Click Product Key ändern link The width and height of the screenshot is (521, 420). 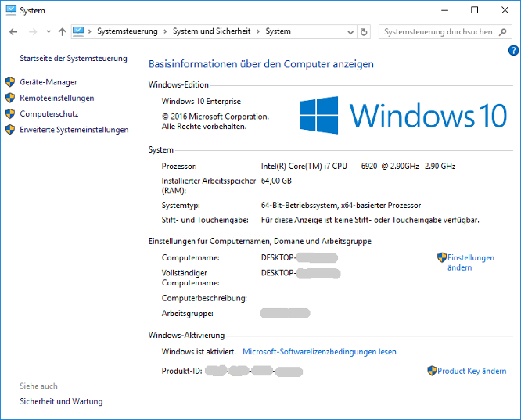tap(472, 371)
